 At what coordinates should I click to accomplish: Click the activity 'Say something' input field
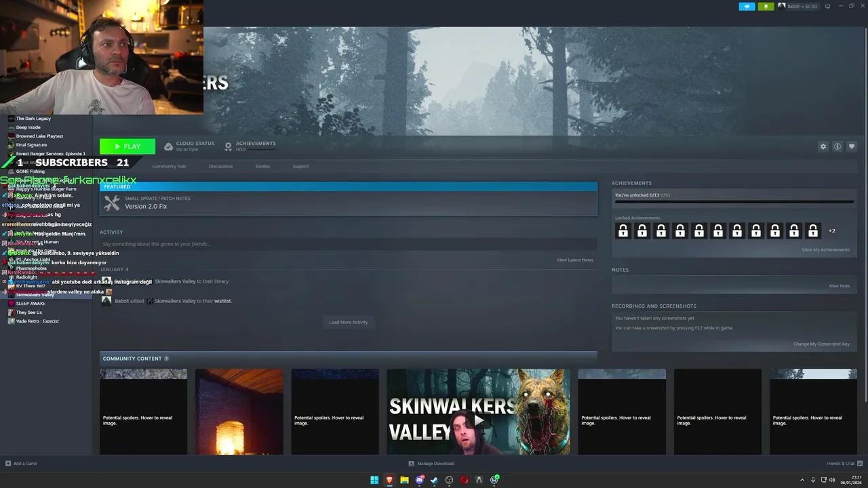[349, 244]
